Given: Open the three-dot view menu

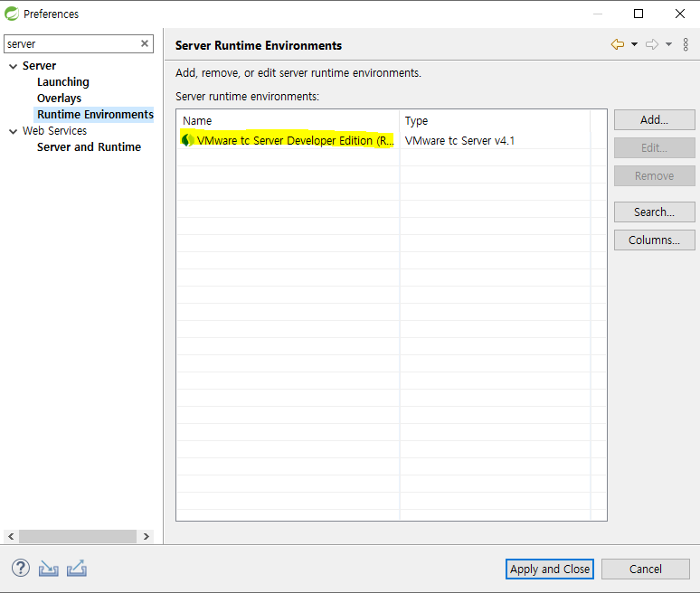Looking at the screenshot, I should click(x=686, y=44).
